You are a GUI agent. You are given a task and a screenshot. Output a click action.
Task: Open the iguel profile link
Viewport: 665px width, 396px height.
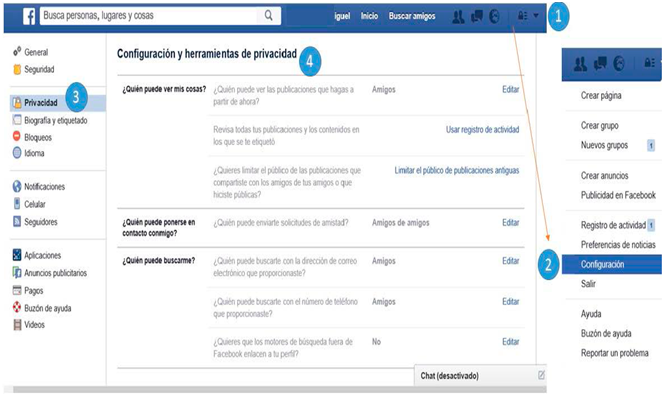pyautogui.click(x=342, y=16)
